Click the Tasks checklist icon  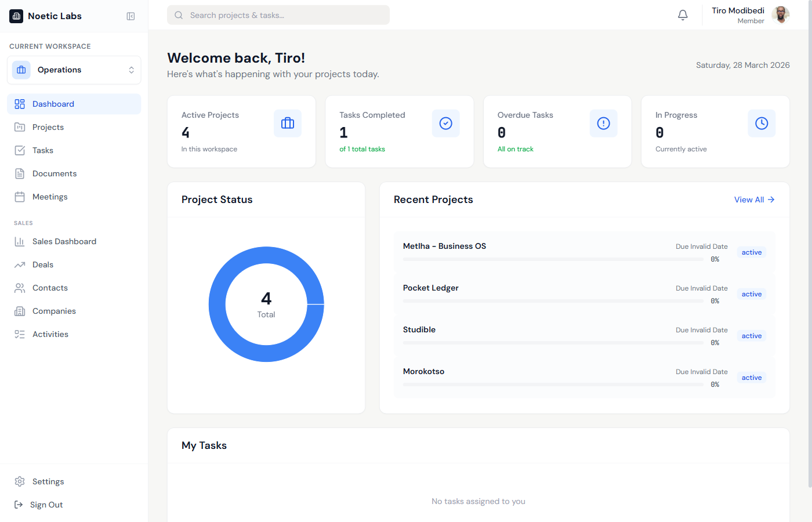click(x=20, y=150)
